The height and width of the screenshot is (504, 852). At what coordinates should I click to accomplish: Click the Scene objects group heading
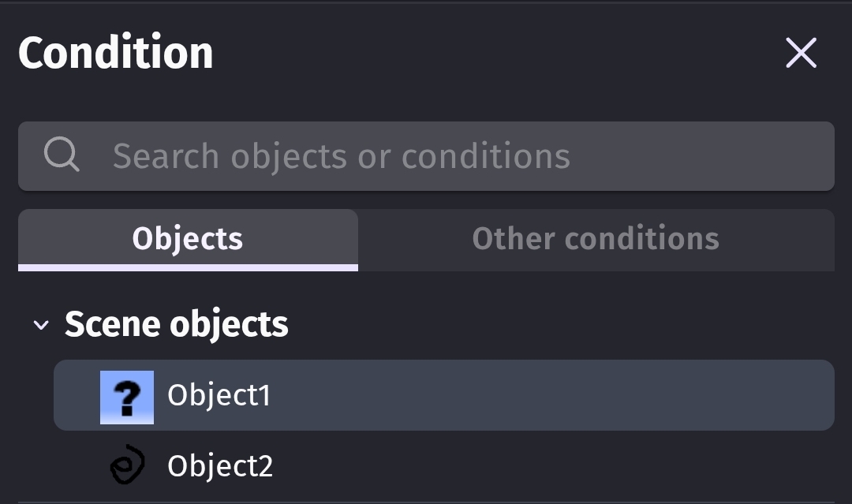[177, 324]
